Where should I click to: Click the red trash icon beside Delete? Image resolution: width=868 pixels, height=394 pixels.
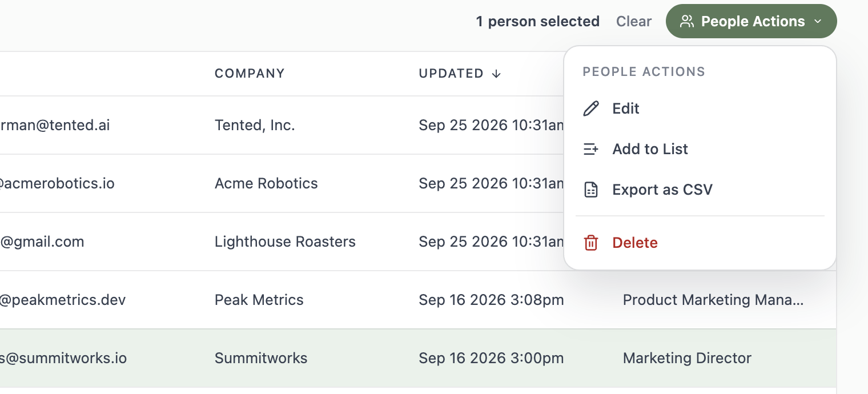pos(591,243)
